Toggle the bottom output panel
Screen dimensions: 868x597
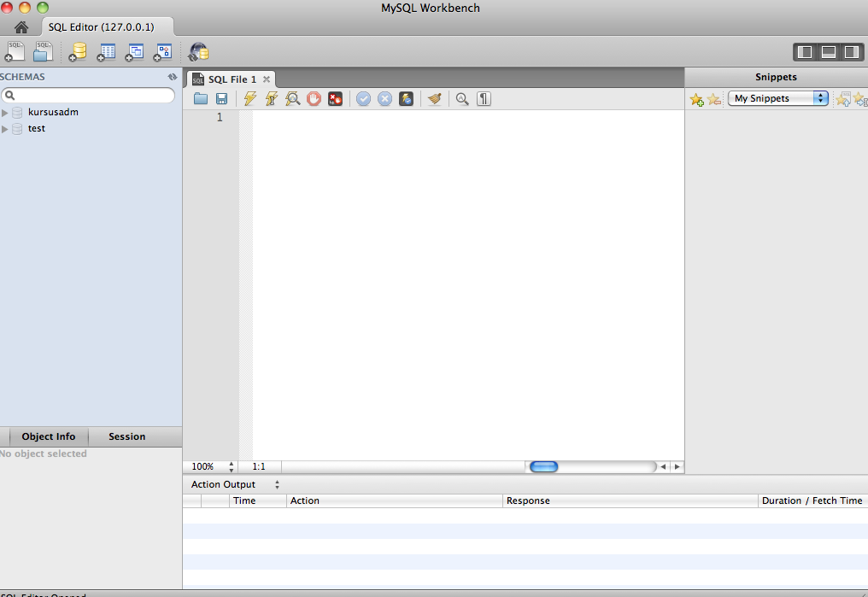point(829,52)
